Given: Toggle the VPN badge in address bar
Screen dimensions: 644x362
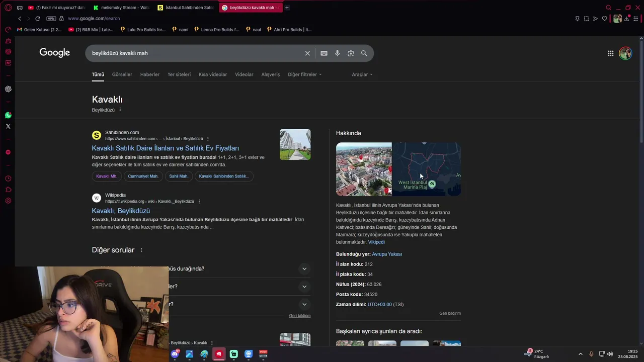Looking at the screenshot, I should (51, 19).
